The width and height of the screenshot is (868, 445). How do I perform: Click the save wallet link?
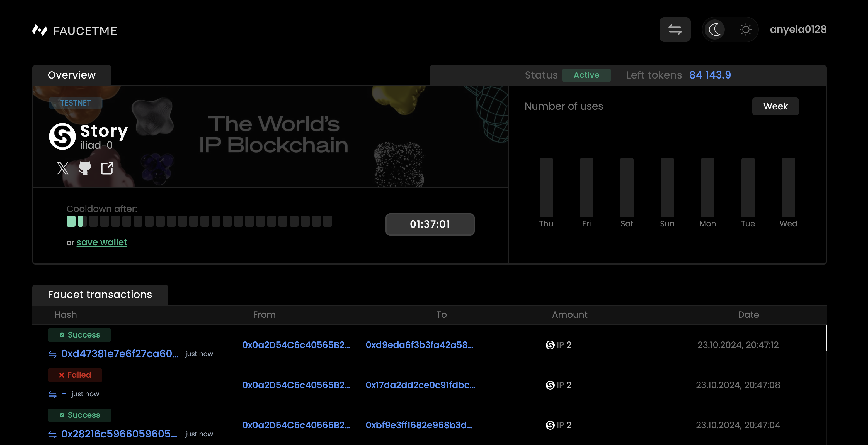click(x=101, y=242)
